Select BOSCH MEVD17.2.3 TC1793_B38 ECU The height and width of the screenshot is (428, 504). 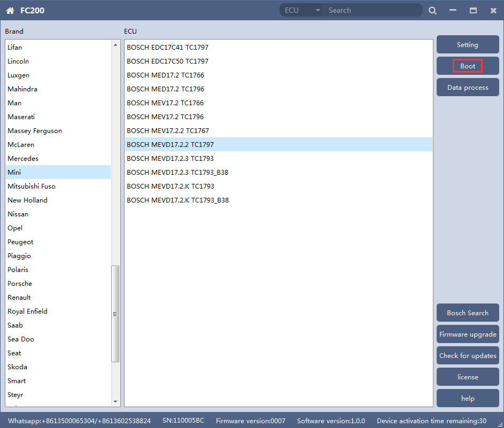(x=278, y=172)
